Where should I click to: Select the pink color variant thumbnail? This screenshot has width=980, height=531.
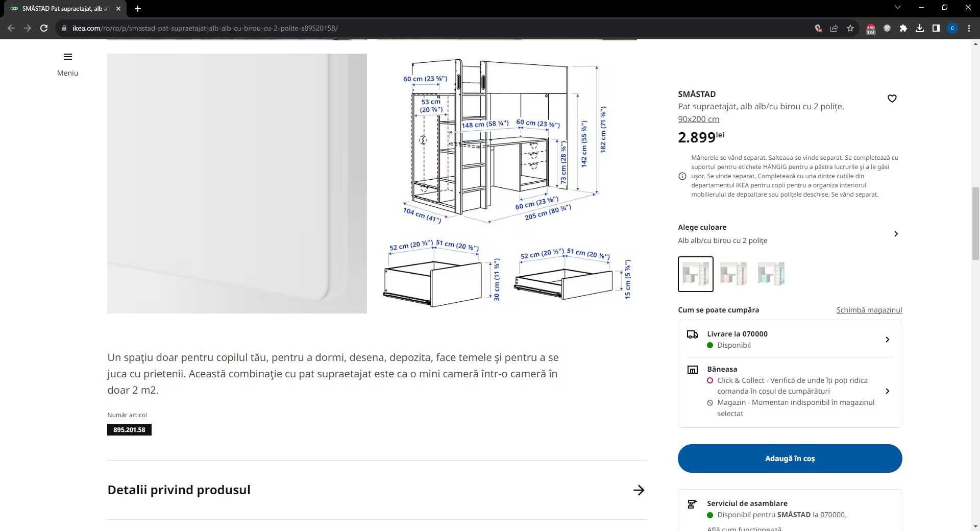(733, 274)
